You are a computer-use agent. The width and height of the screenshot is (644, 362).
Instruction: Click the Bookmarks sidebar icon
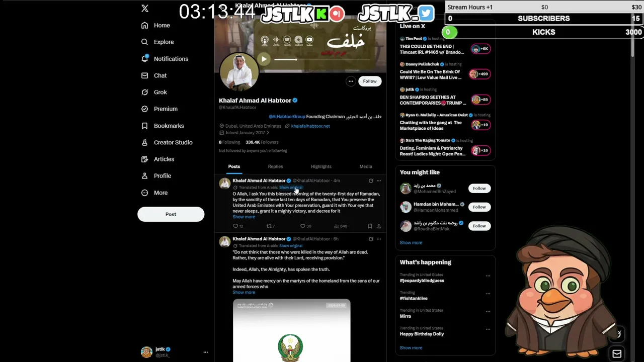pyautogui.click(x=145, y=126)
